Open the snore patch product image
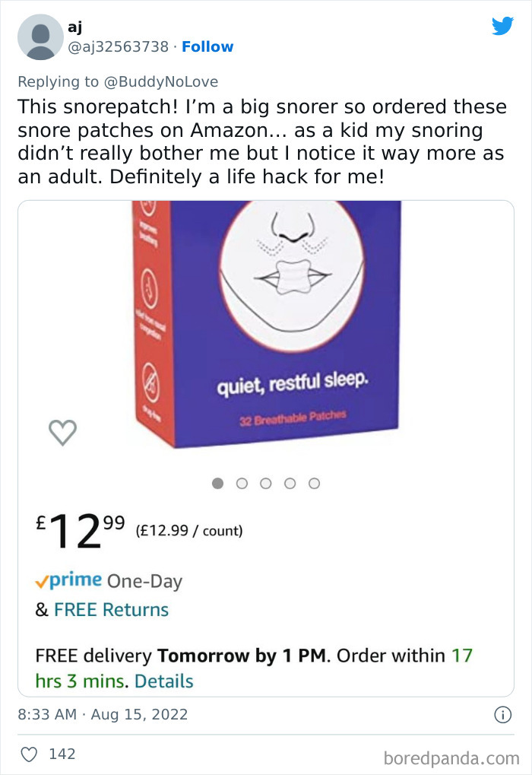Image resolution: width=532 pixels, height=775 pixels. pyautogui.click(x=266, y=319)
